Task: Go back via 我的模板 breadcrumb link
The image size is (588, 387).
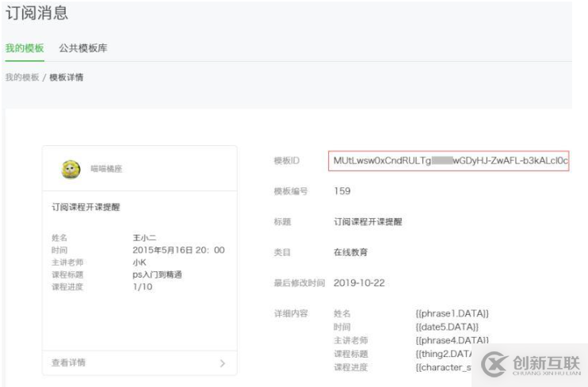Action: point(22,78)
